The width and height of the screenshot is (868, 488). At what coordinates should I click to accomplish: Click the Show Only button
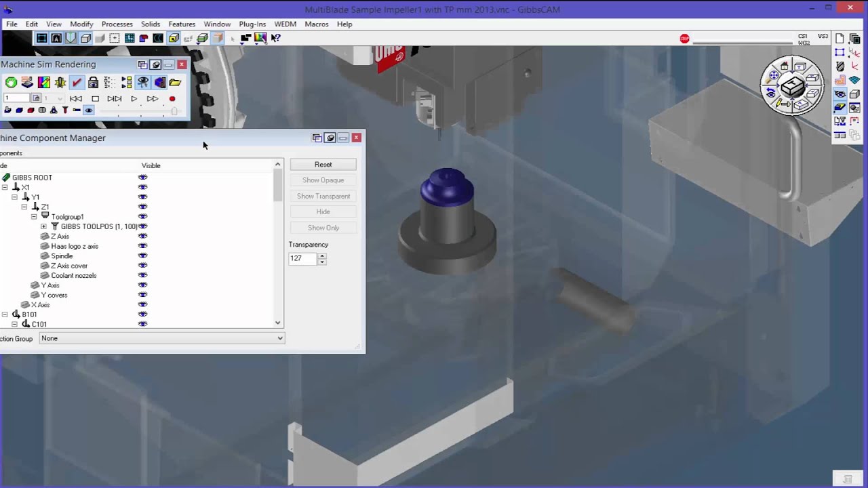pyautogui.click(x=323, y=228)
